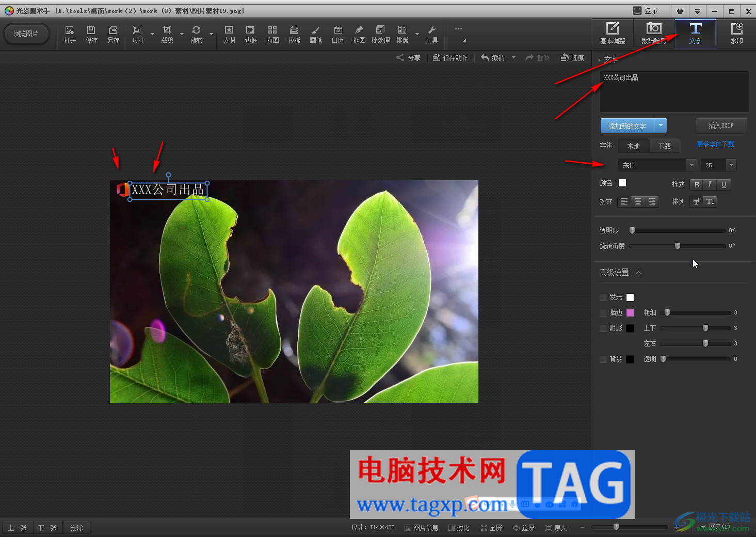
Task: Open the 批处理 batch processing tool
Action: 380,35
